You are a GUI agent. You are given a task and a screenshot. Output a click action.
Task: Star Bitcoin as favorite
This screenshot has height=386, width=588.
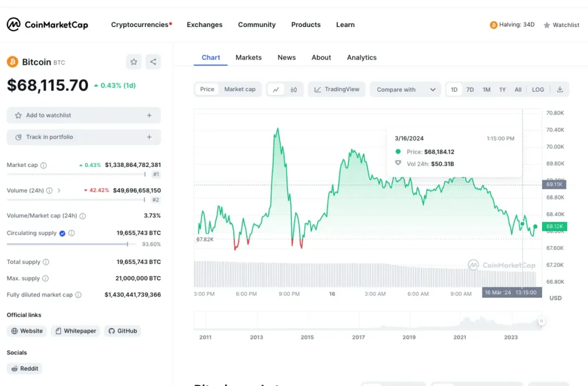133,62
